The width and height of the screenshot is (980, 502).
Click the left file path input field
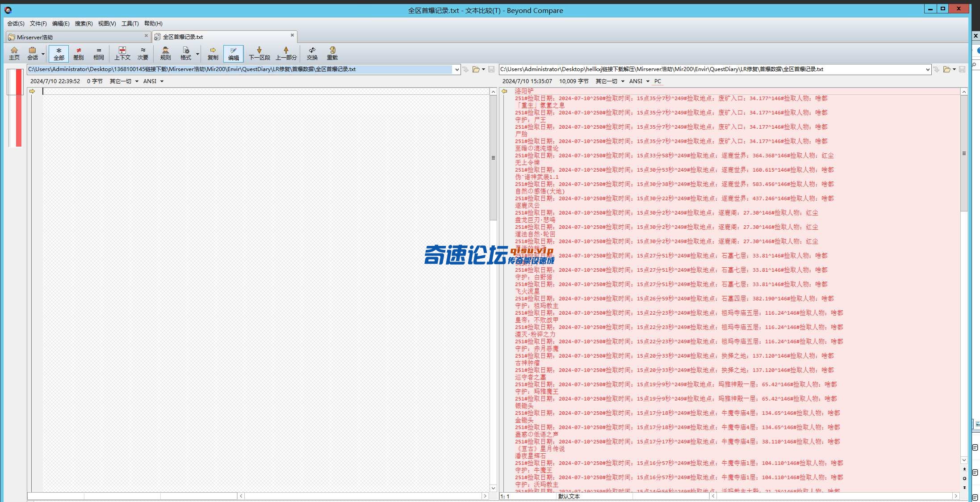coord(239,69)
